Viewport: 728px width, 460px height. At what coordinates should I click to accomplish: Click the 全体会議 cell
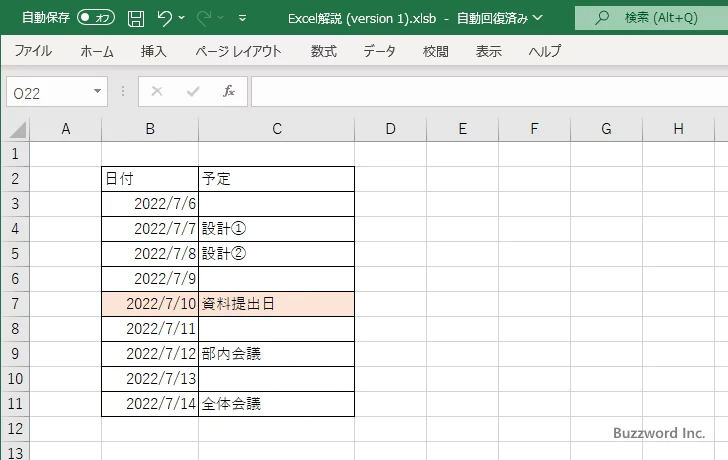coord(276,404)
